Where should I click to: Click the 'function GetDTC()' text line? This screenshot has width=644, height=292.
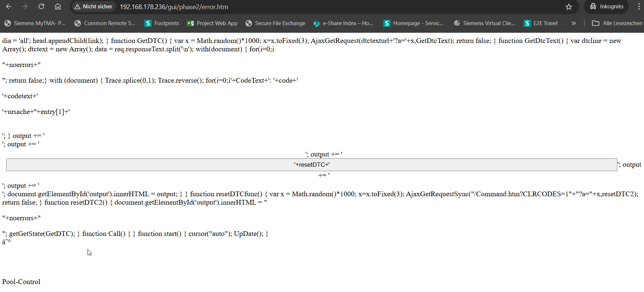[x=139, y=41]
